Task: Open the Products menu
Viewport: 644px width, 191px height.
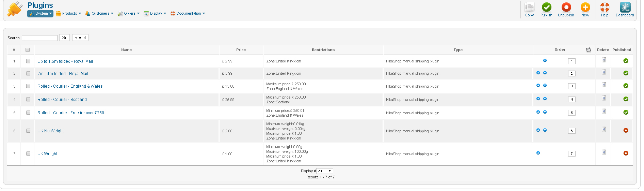Action: coord(69,14)
